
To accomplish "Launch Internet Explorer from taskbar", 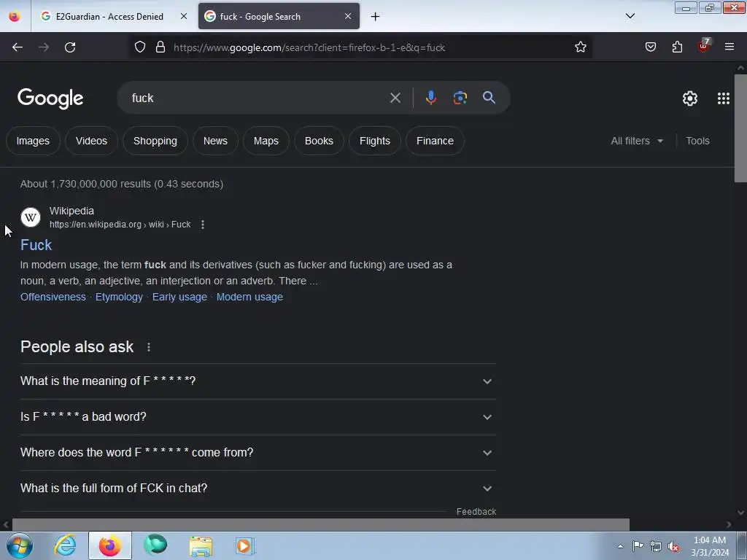I will [x=65, y=545].
